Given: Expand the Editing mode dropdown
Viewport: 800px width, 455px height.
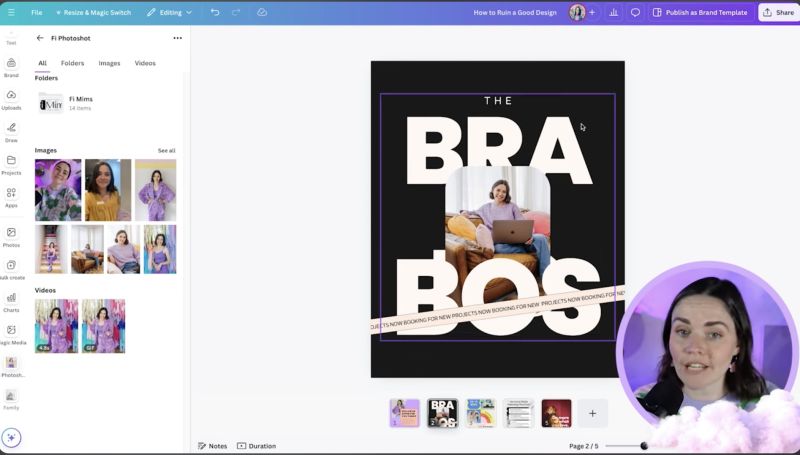Looking at the screenshot, I should coord(169,12).
